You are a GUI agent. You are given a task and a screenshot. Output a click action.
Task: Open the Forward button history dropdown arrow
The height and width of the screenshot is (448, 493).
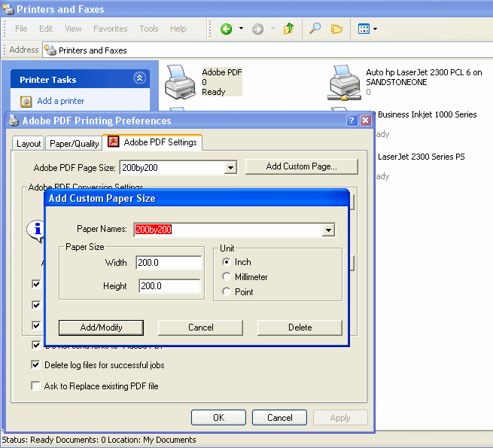click(x=272, y=29)
